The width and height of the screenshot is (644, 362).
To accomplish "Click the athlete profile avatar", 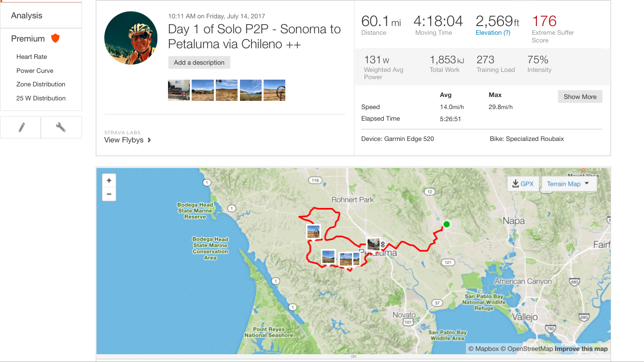I will 131,38.
